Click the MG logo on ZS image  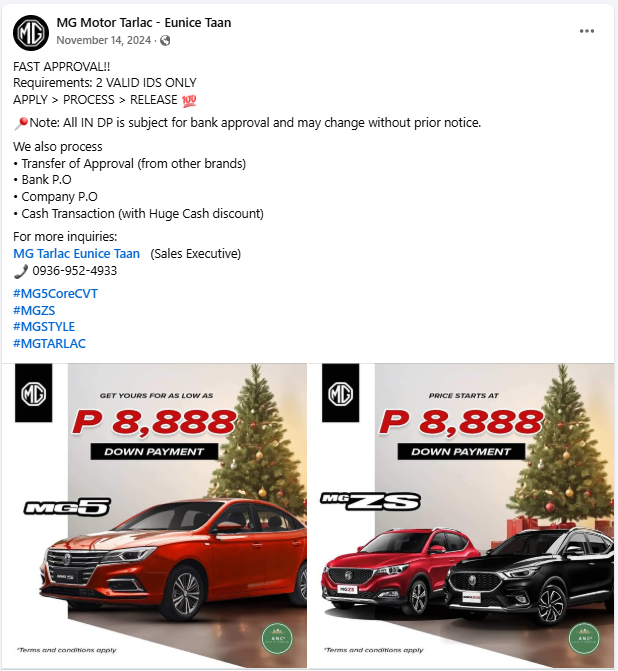tap(341, 393)
